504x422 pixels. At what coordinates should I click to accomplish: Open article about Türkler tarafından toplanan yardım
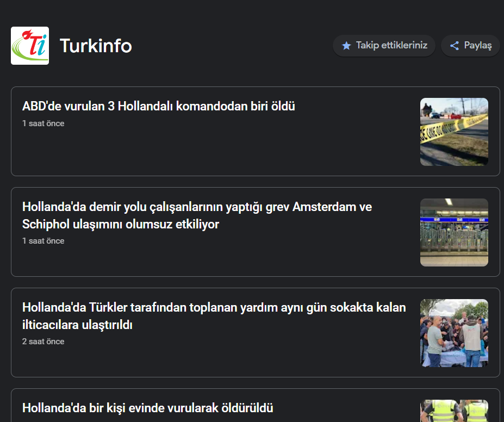[214, 316]
